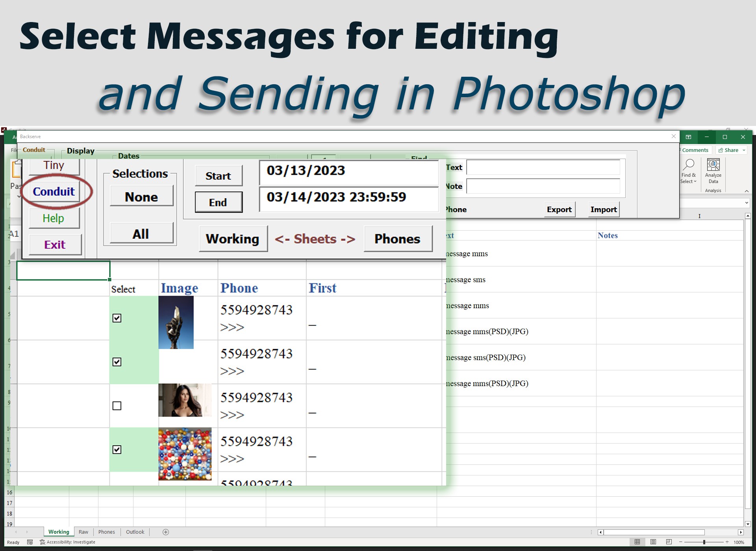Collapse the Excel ribbon with the chevron

pos(747,191)
